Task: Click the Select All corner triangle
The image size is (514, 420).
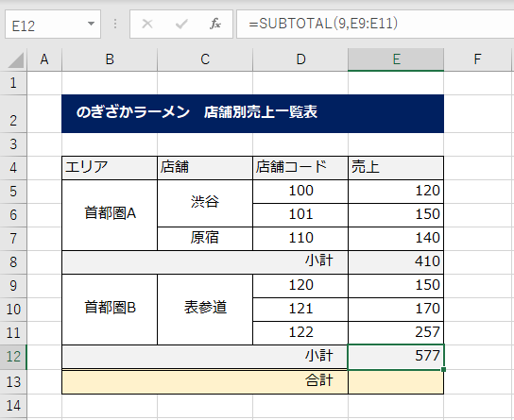Action: [x=15, y=59]
